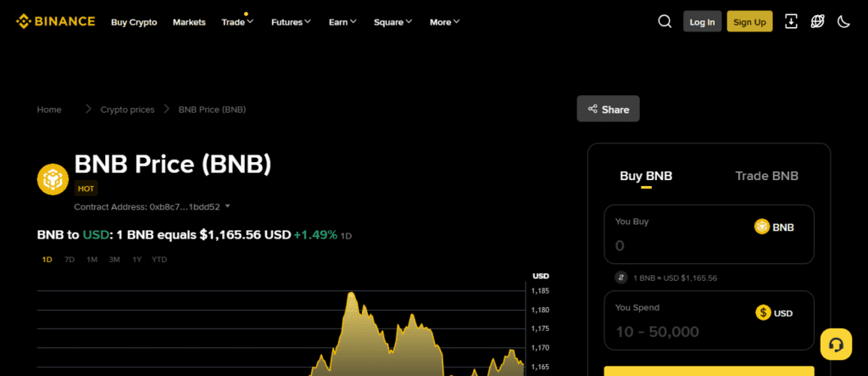Select BNB coin in You Buy field
Screen dimensions: 868x376
click(x=774, y=227)
